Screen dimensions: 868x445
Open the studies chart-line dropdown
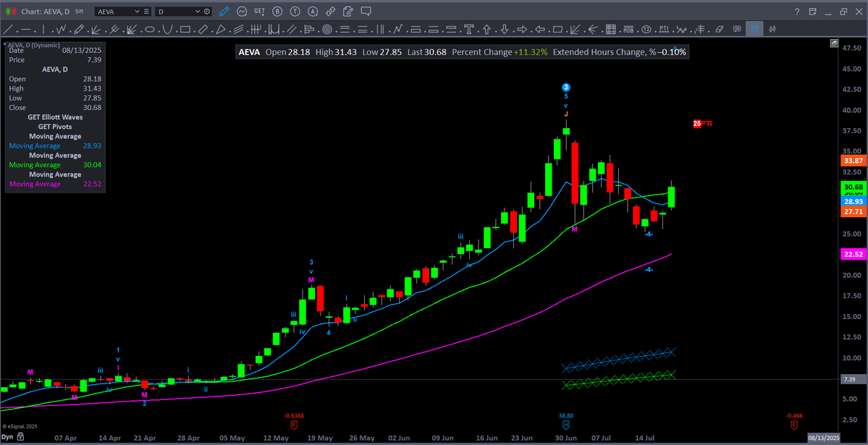pos(242,11)
